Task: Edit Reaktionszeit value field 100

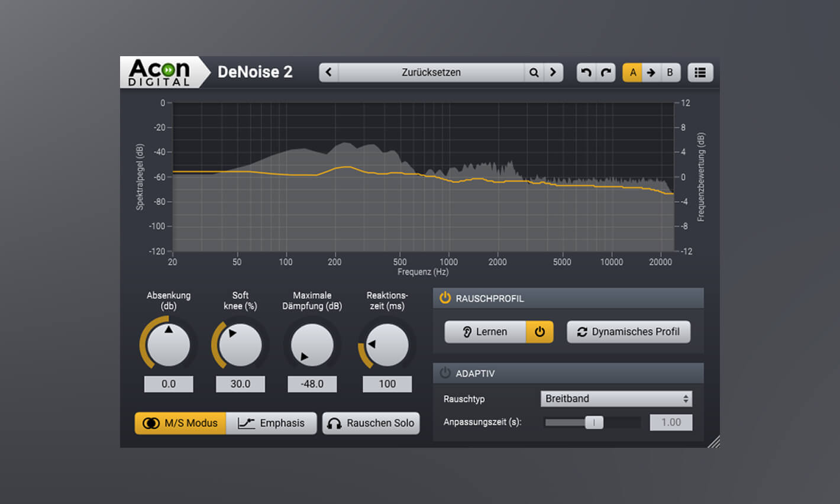Action: pyautogui.click(x=387, y=384)
